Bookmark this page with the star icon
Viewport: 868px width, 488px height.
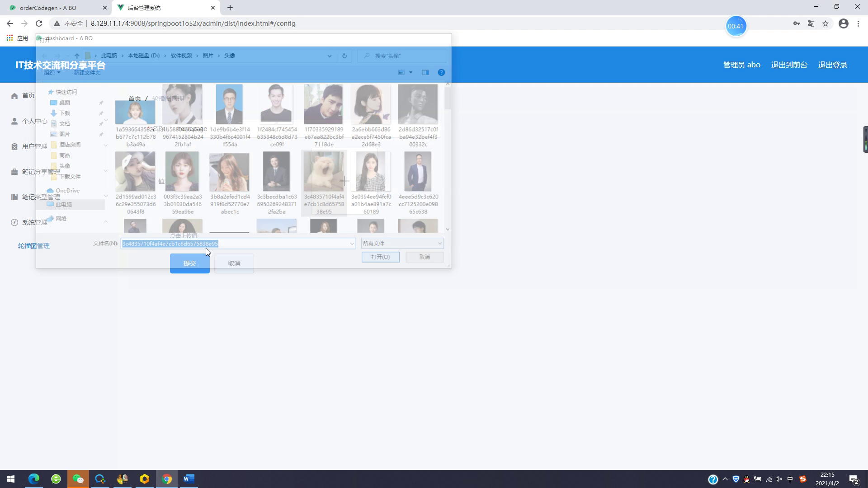coord(826,23)
